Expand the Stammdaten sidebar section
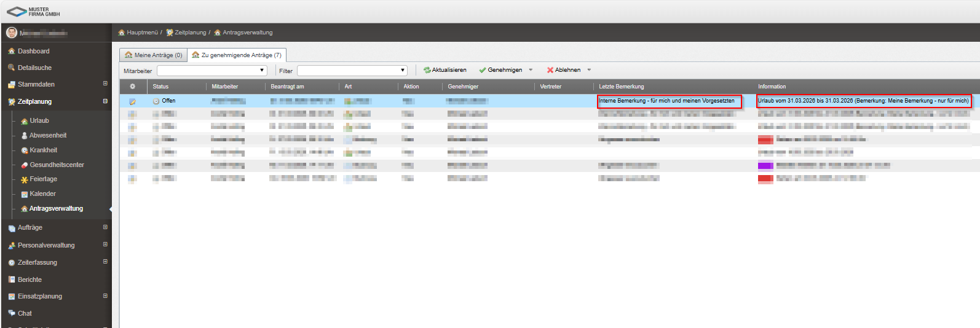980x328 pixels. [105, 84]
